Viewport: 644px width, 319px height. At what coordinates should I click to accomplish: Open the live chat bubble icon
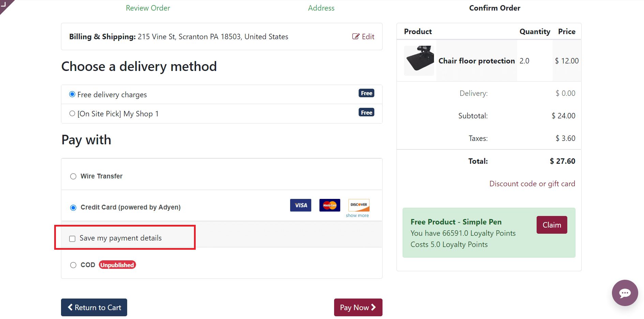coord(625,293)
